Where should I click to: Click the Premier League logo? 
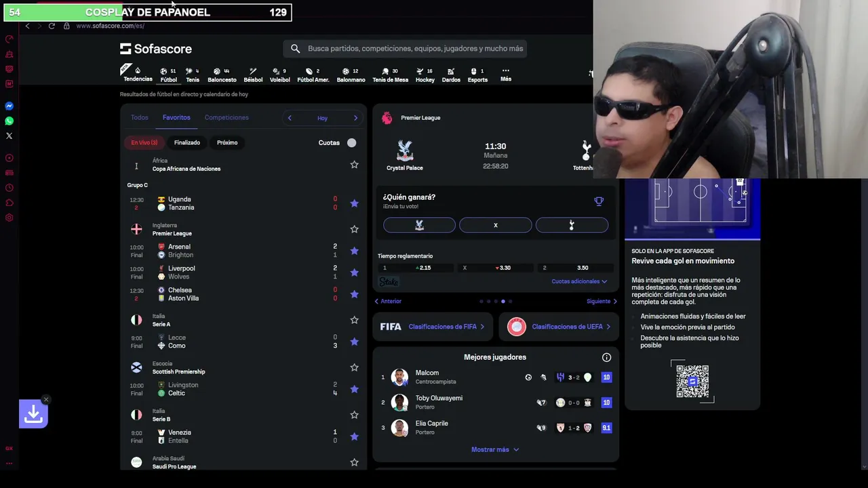[x=387, y=118]
